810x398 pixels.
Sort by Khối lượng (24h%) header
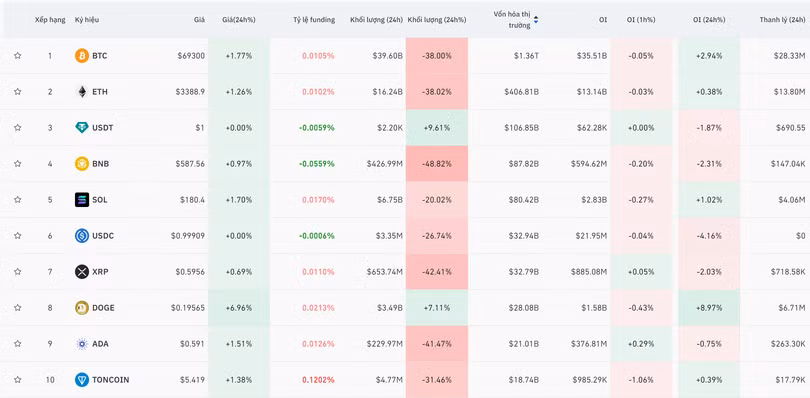pyautogui.click(x=437, y=20)
